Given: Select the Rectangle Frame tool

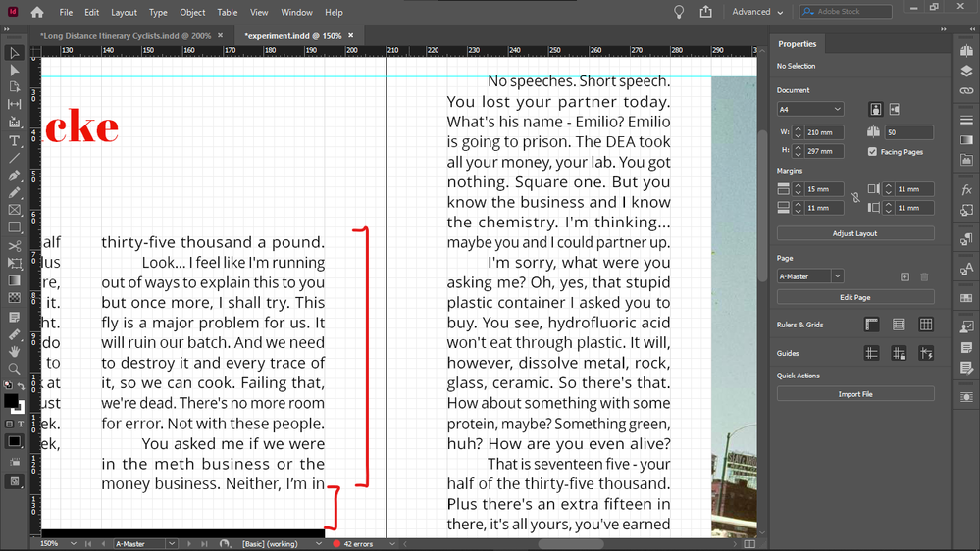Looking at the screenshot, I should [14, 211].
